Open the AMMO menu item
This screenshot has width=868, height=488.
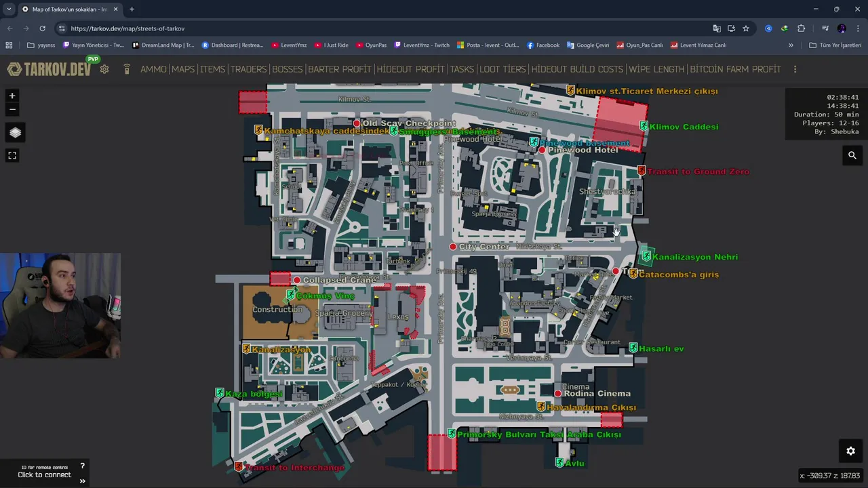pos(153,69)
